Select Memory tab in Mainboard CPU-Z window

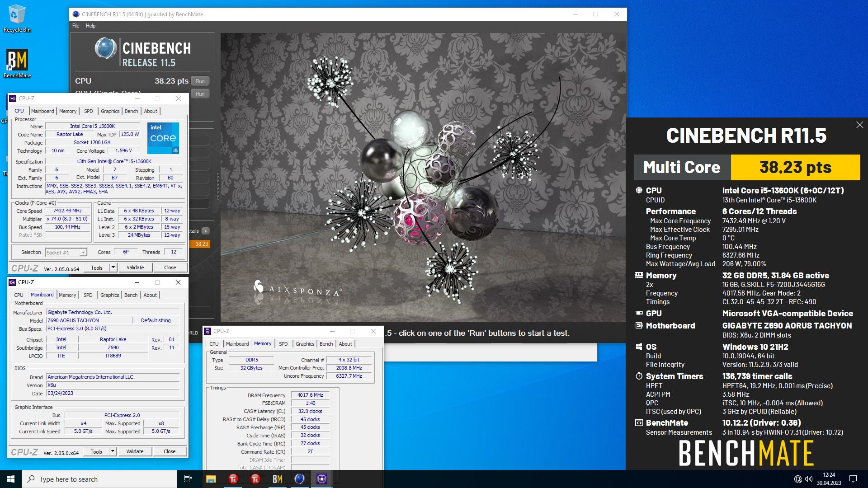[67, 295]
